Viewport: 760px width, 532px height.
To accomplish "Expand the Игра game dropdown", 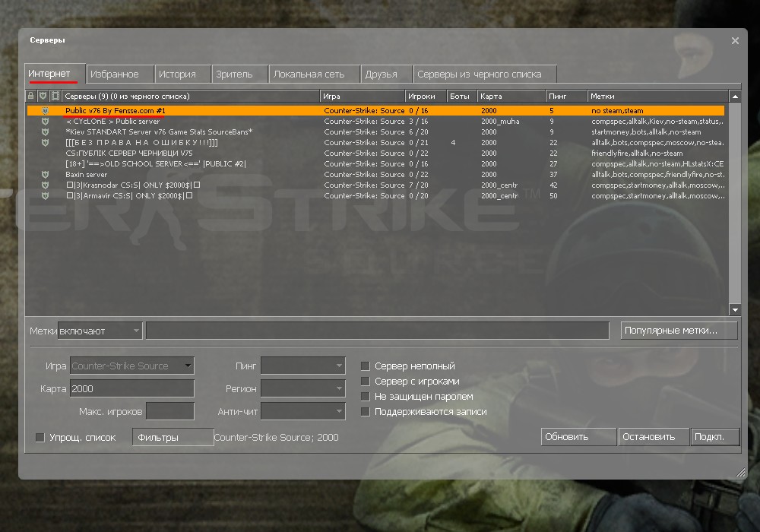I will (131, 366).
